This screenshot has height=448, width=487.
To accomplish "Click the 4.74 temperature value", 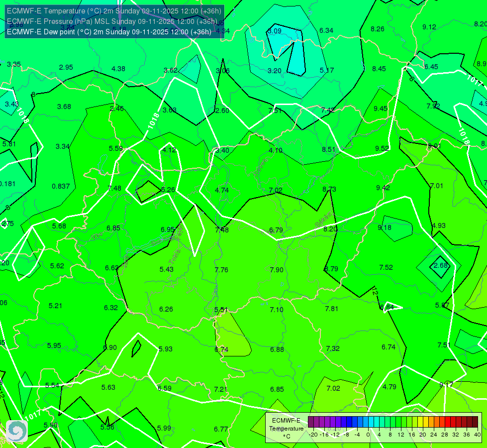I will click(222, 190).
